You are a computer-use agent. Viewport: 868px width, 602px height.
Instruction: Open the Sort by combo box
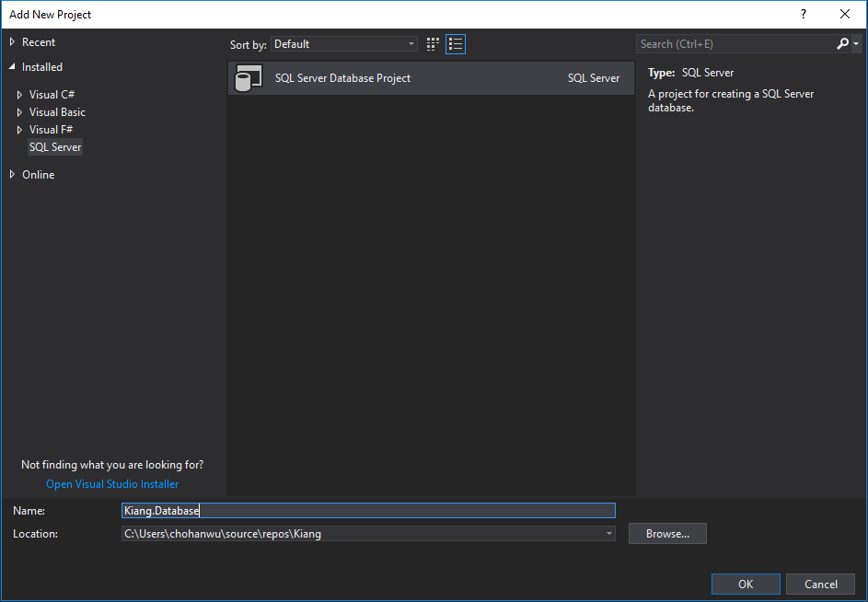(343, 43)
